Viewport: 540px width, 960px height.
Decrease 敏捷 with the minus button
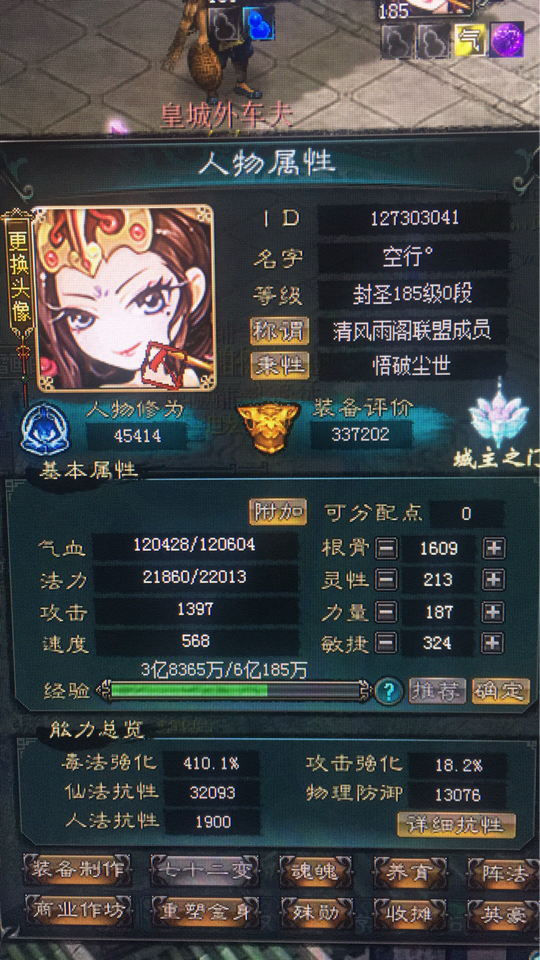[386, 643]
